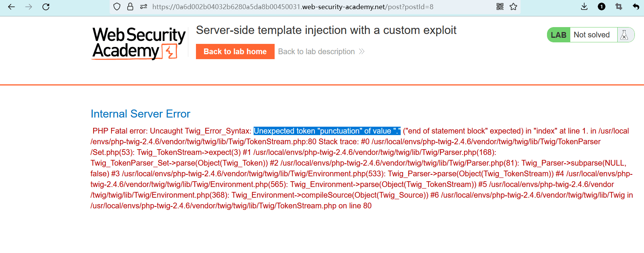Click the padlock site security icon

(x=130, y=7)
